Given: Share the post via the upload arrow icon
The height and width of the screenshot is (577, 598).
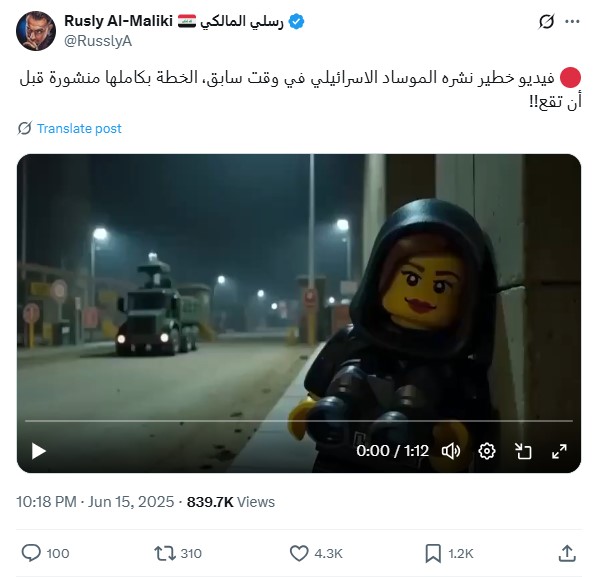Looking at the screenshot, I should tap(567, 553).
